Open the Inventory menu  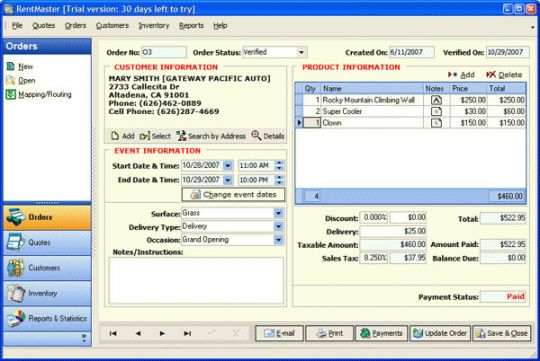click(154, 26)
